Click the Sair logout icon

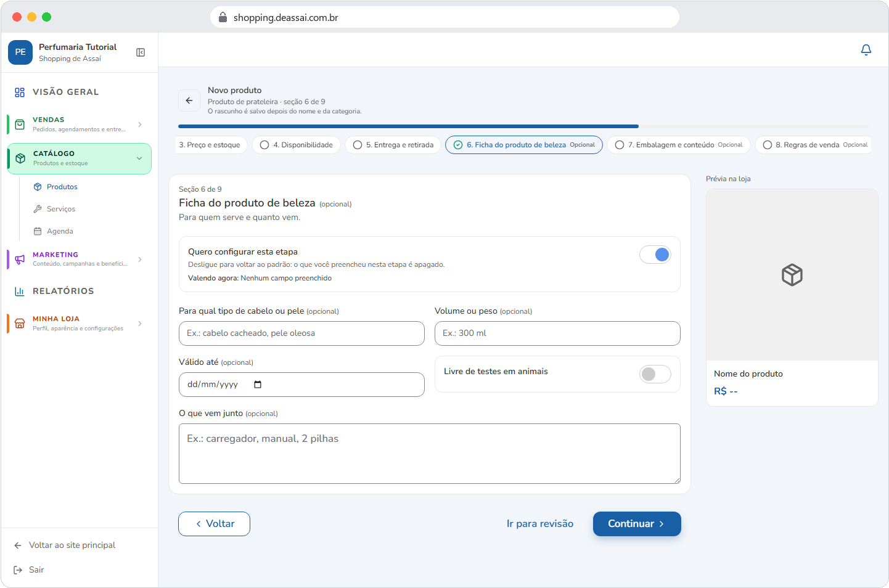point(18,570)
